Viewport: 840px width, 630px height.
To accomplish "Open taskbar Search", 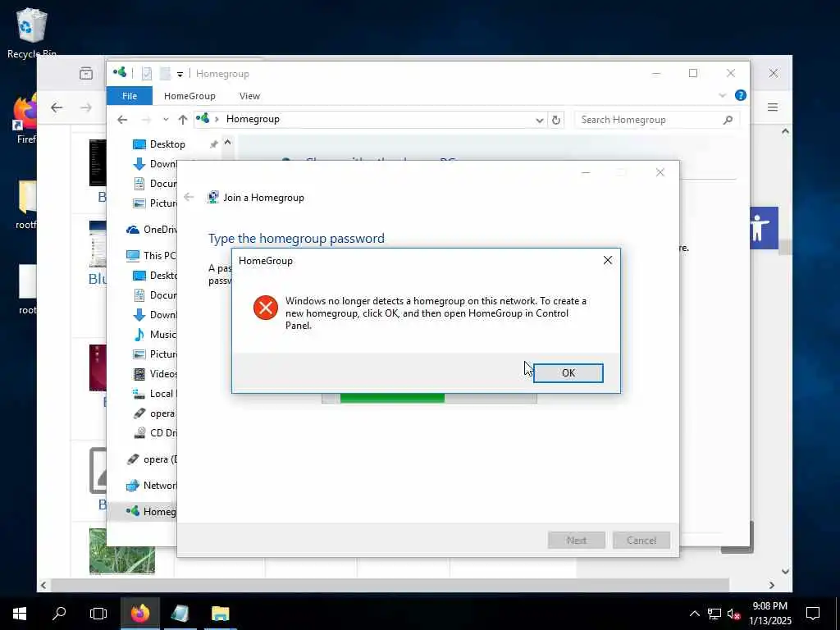I will point(59,614).
